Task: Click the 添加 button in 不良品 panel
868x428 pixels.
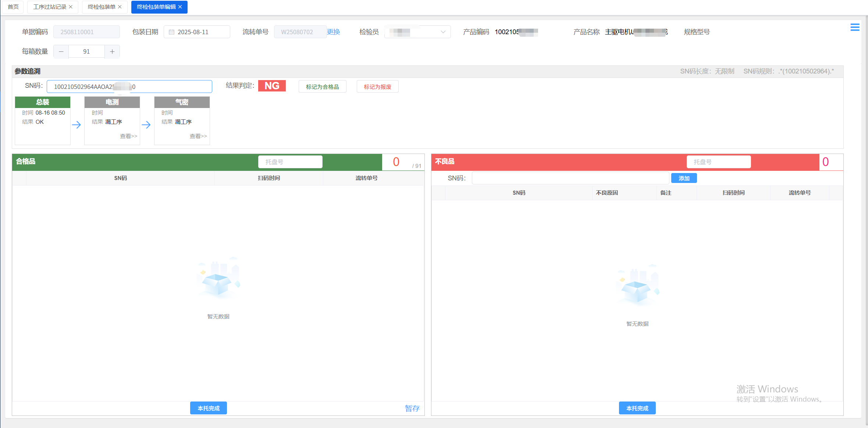Action: pos(684,178)
